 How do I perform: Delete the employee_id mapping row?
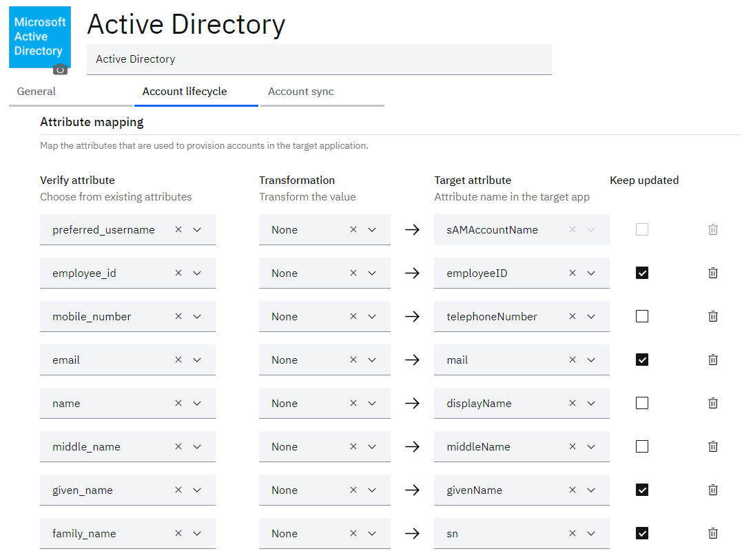click(712, 273)
